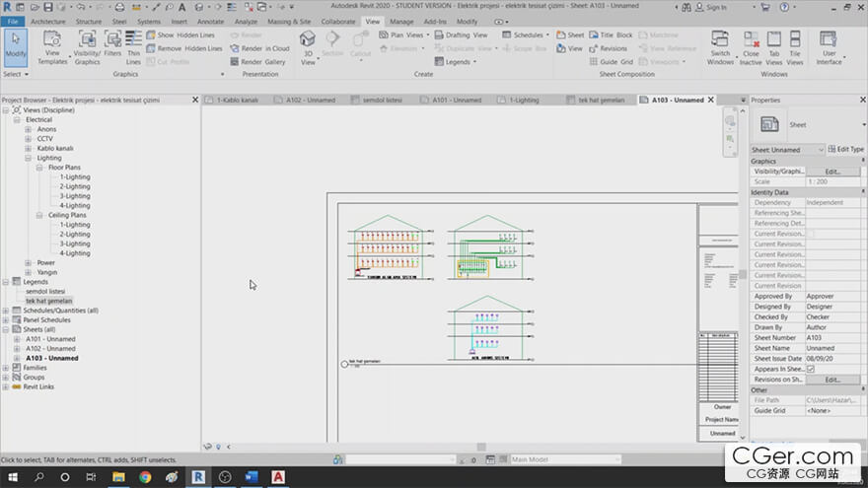Collapse the Lighting tree node
The image size is (868, 488).
[29, 158]
